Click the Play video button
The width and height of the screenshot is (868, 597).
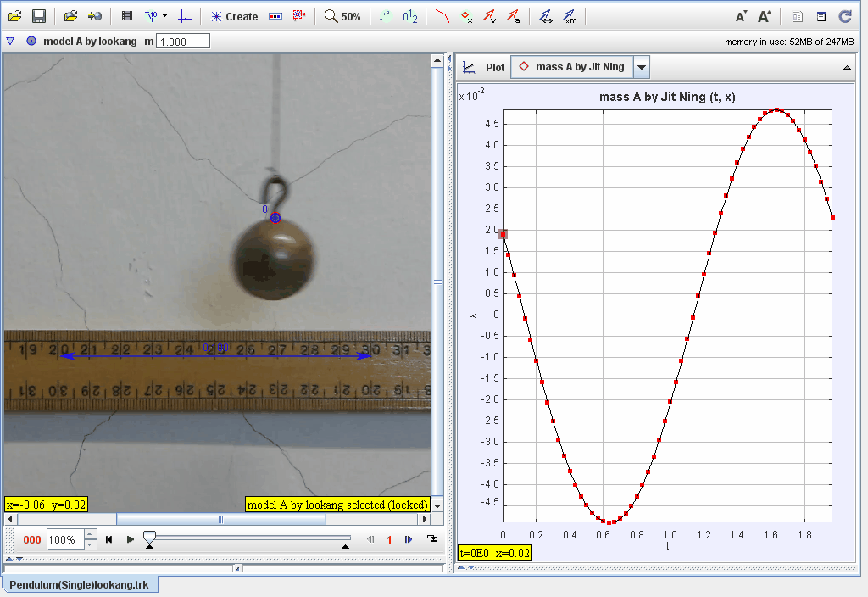130,539
